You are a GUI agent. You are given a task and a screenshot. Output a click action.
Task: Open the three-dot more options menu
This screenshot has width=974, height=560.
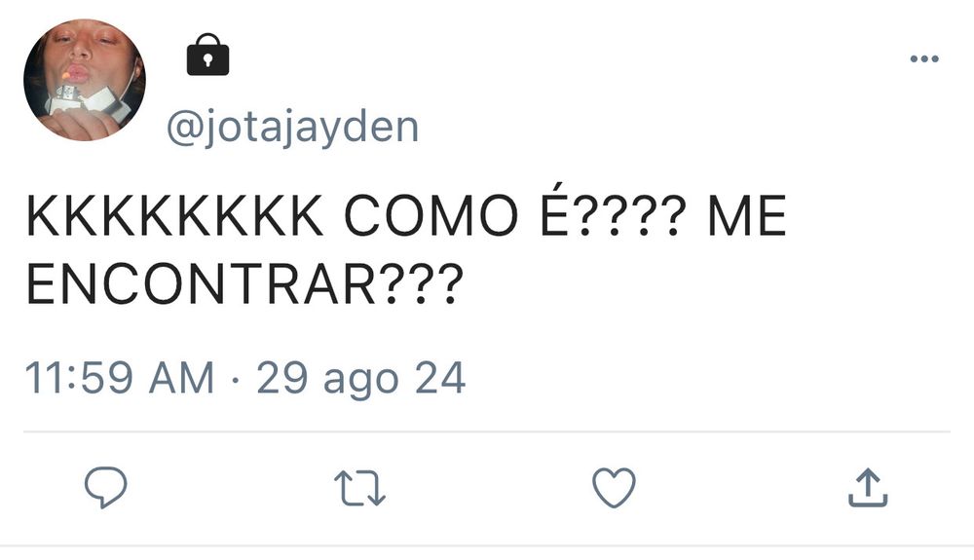924,59
